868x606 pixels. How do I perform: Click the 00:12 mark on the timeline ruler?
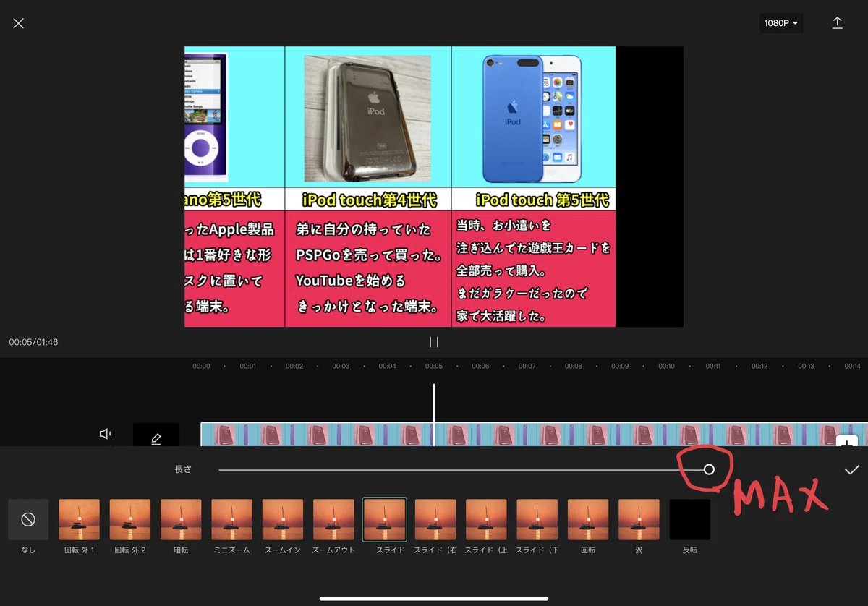[759, 367]
